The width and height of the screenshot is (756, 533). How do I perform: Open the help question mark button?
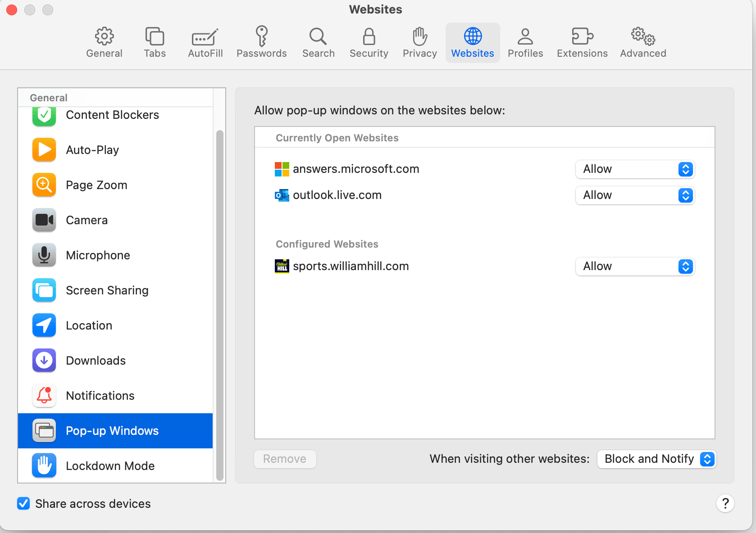pyautogui.click(x=725, y=503)
